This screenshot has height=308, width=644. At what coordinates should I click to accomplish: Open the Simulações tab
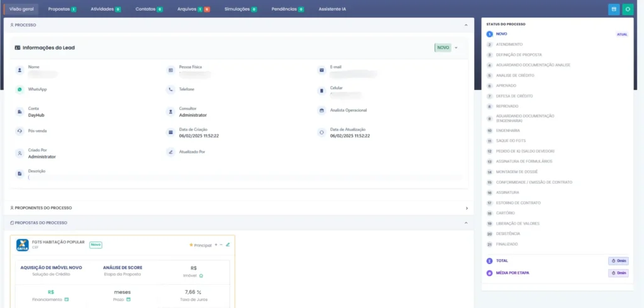[x=240, y=9]
